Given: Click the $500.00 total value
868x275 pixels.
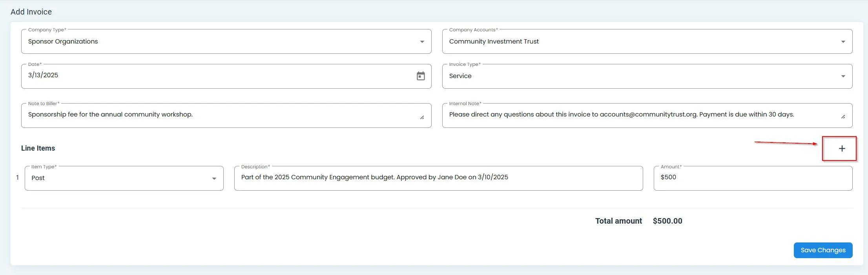Looking at the screenshot, I should [x=667, y=221].
